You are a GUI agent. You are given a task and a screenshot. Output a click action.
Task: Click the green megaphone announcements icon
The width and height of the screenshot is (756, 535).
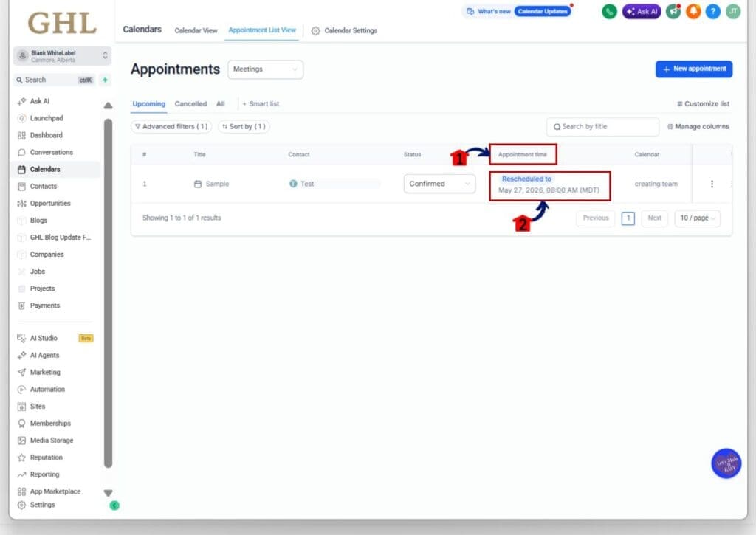coord(673,12)
